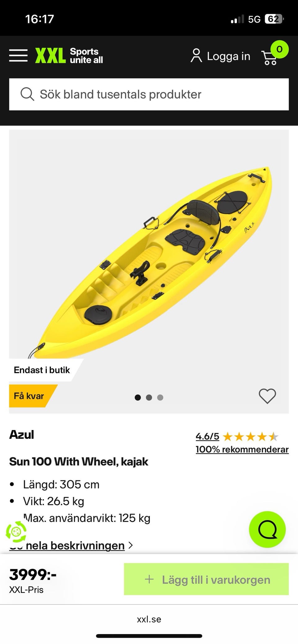
Task: Open the hamburger navigation menu
Action: tap(18, 56)
